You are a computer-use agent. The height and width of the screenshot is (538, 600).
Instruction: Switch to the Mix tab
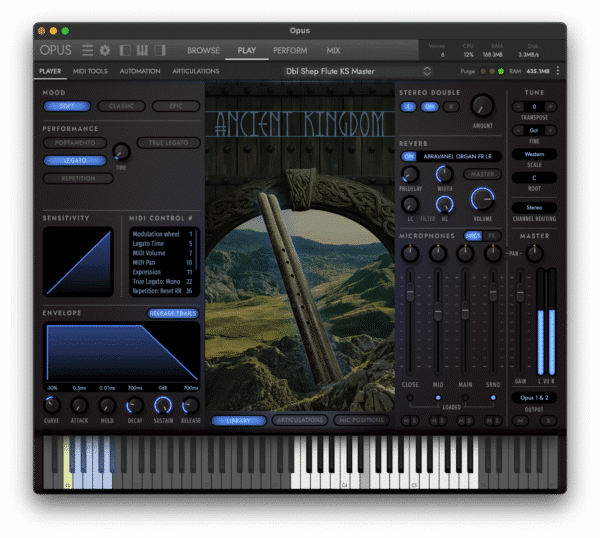pyautogui.click(x=333, y=51)
